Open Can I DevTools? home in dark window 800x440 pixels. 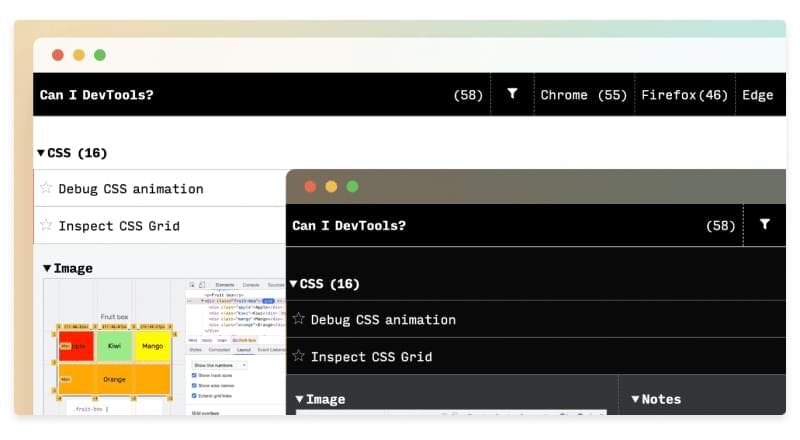349,226
